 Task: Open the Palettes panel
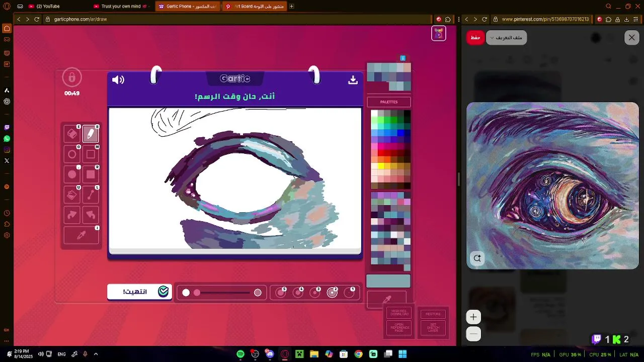(x=389, y=102)
